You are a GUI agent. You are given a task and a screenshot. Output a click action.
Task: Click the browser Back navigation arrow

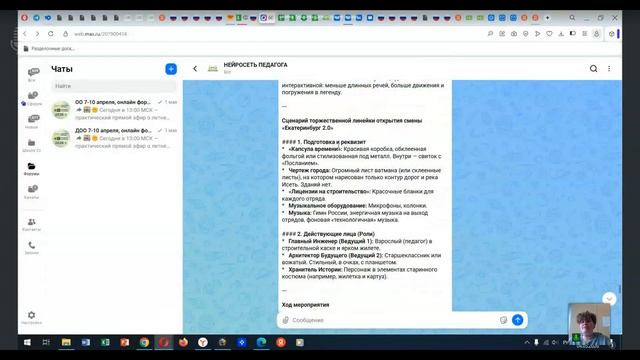tap(25, 34)
